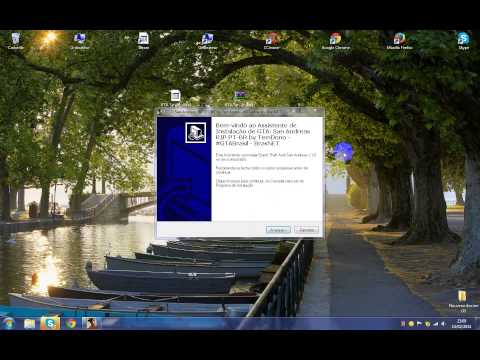This screenshot has height=360, width=480.
Task: Select the flag-image desktop icon above the installer
Action: pos(240,98)
